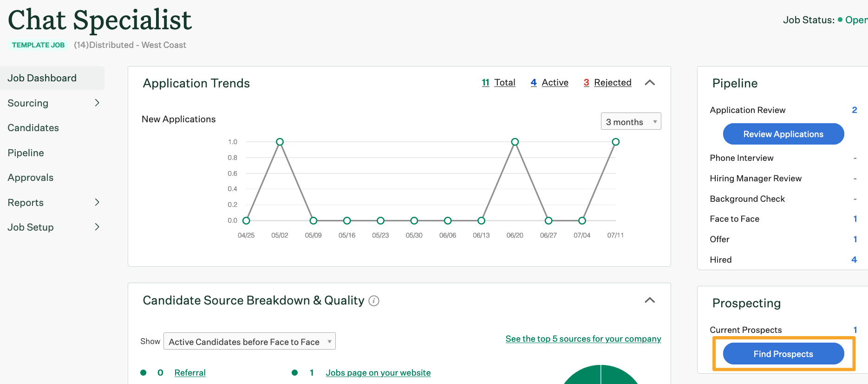Click the Chat Specialist job title
This screenshot has width=868, height=384.
tap(100, 20)
